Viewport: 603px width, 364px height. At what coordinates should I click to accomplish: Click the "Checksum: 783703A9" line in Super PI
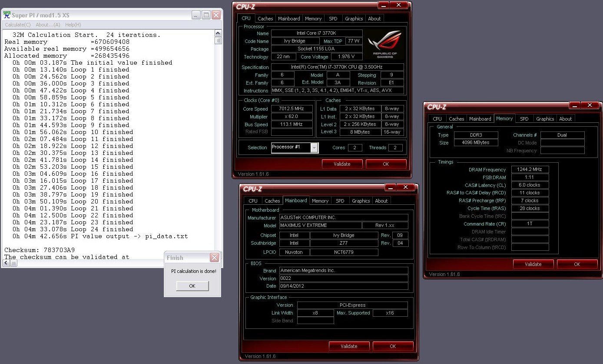point(40,250)
